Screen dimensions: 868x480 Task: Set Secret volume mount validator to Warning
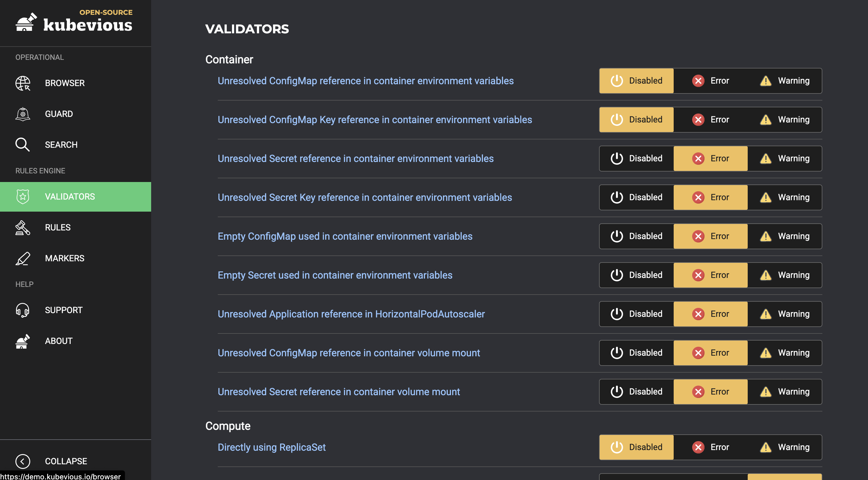pyautogui.click(x=784, y=392)
